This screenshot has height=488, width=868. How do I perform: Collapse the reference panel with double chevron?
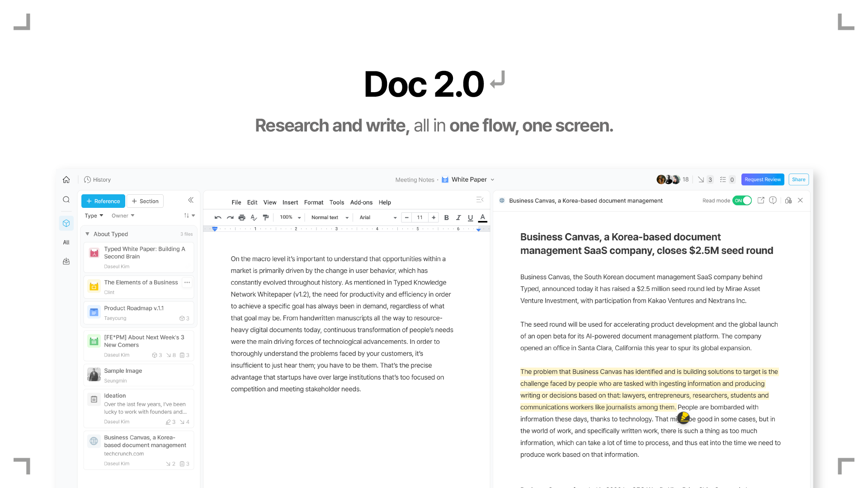pos(191,200)
